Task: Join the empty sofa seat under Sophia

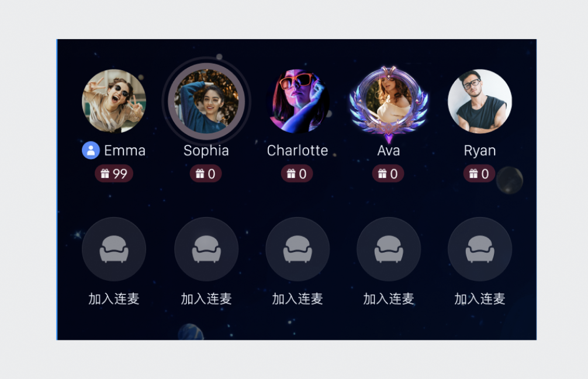Action: click(x=206, y=249)
